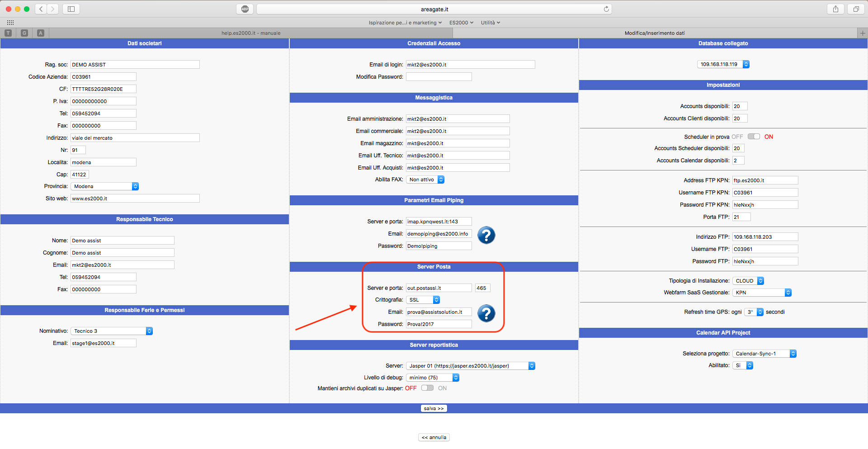Viewport: 868px width, 449px height.
Task: Click the imap.kpnqwest.it:143 server field
Action: [439, 222]
